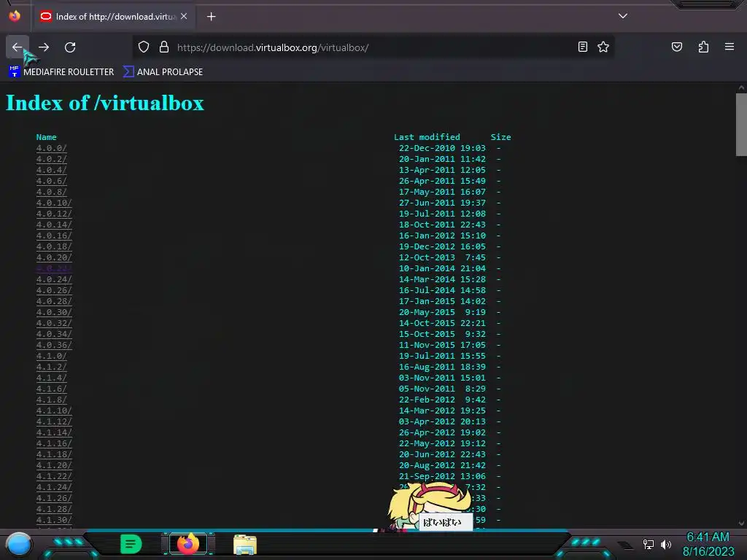Viewport: 747px width, 560px height.
Task: Open the ANAL PROLAPSE bookmark entry
Action: point(163,72)
